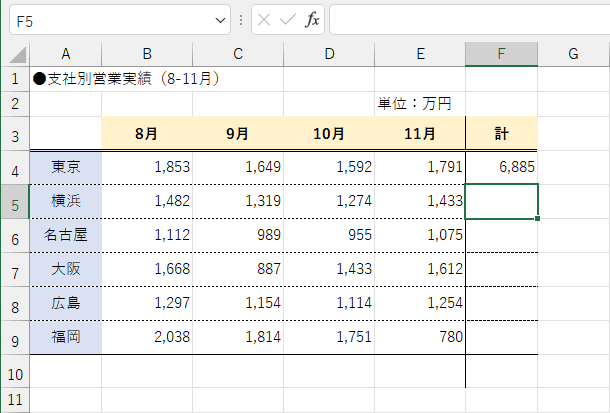Click the 8月 header cell
Viewport: 610px width, 413px height.
coord(147,133)
